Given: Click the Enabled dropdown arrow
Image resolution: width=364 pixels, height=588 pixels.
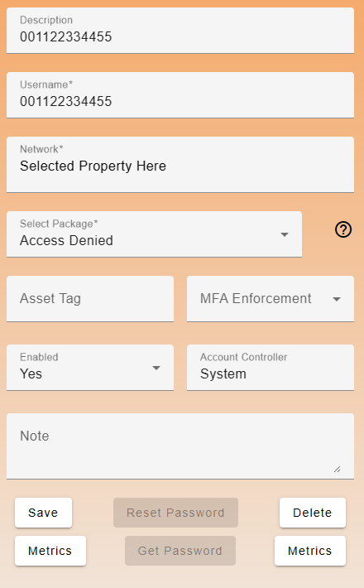Looking at the screenshot, I should point(156,368).
